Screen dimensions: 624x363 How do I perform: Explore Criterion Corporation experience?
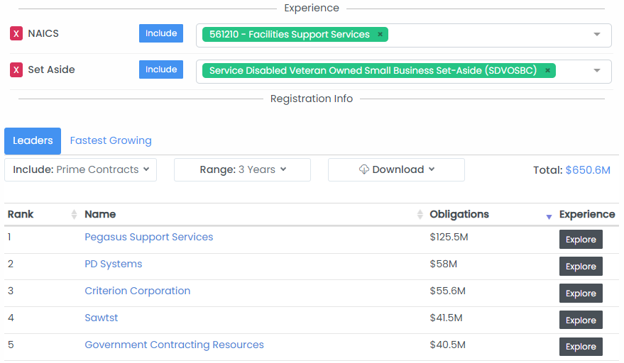pos(581,293)
